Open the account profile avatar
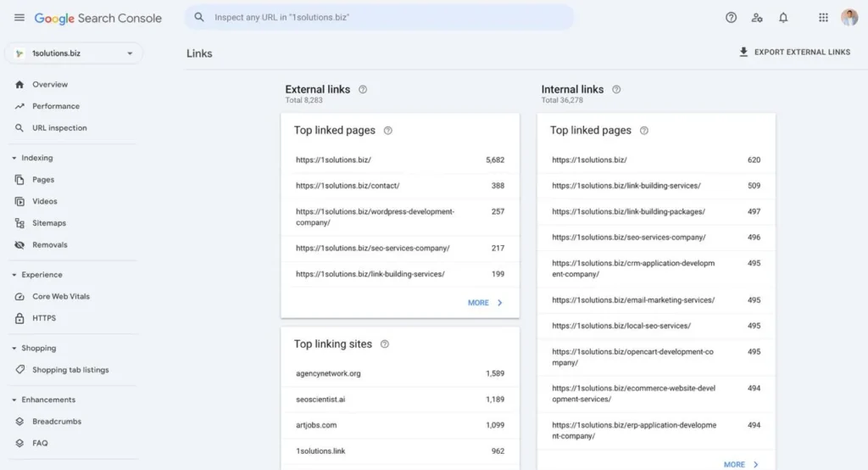The image size is (868, 470). pyautogui.click(x=849, y=17)
